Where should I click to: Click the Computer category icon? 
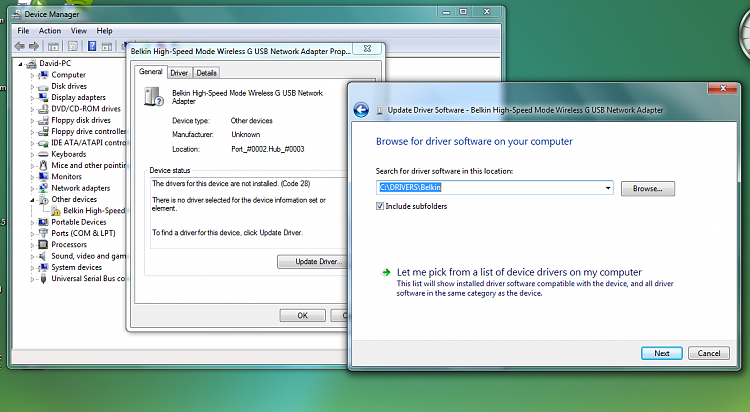(x=44, y=75)
